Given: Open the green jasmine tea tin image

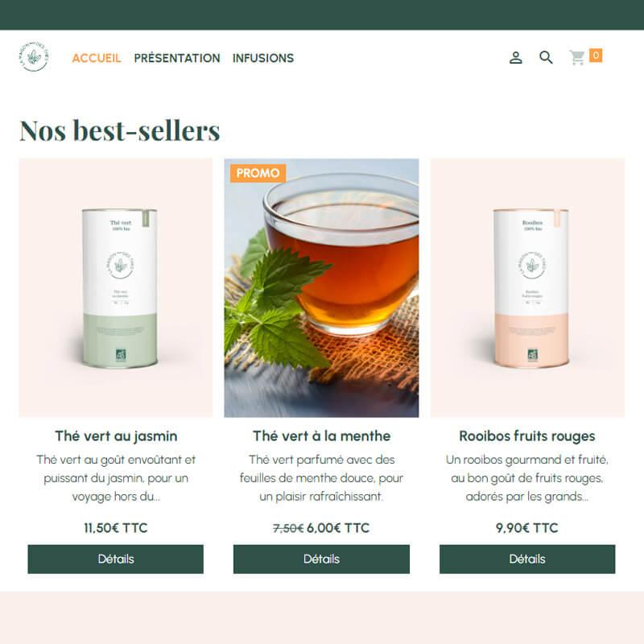Looking at the screenshot, I should tap(116, 288).
